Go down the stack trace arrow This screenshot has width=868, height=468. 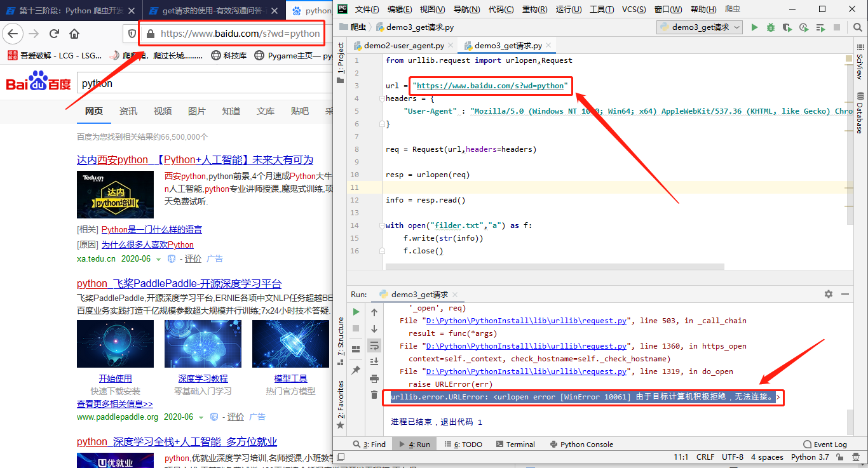tap(374, 328)
